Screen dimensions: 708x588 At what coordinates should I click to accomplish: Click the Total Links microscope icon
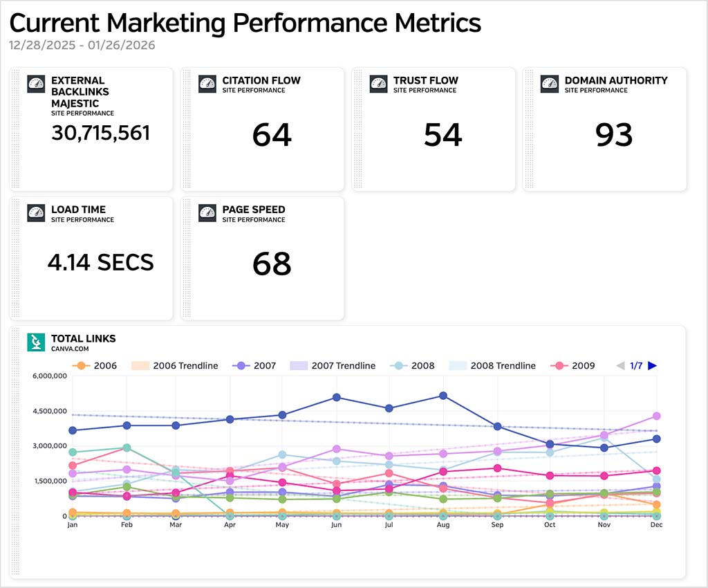pos(36,342)
